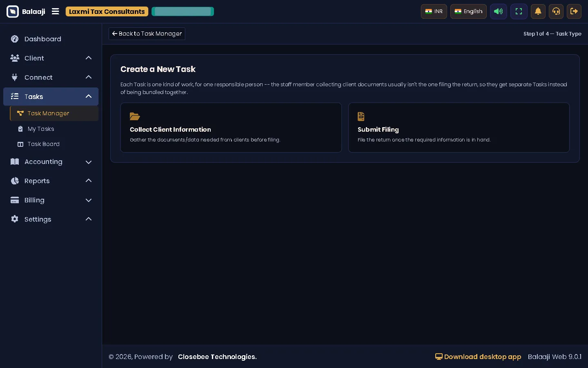Image resolution: width=588 pixels, height=368 pixels.
Task: Click the Connect plug icon
Action: 15,77
